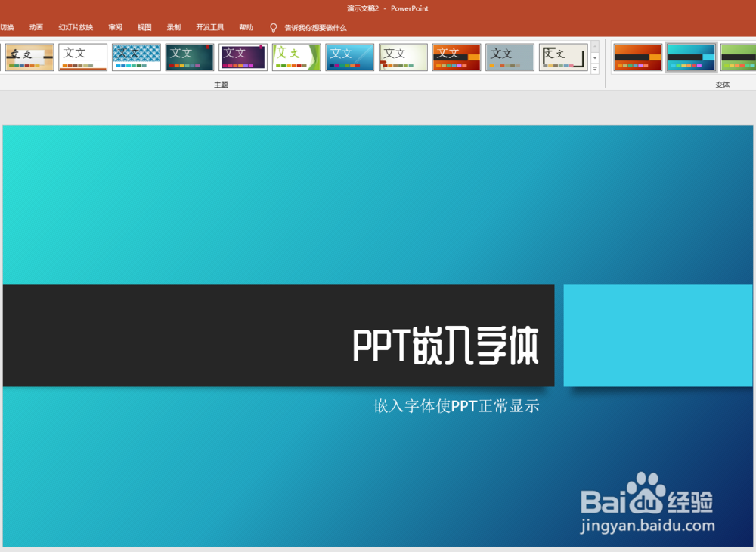Open the 视图 tab

coord(144,26)
